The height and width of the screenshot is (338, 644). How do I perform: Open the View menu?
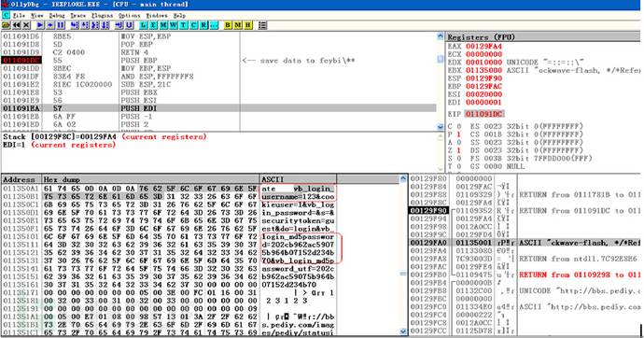[37, 15]
